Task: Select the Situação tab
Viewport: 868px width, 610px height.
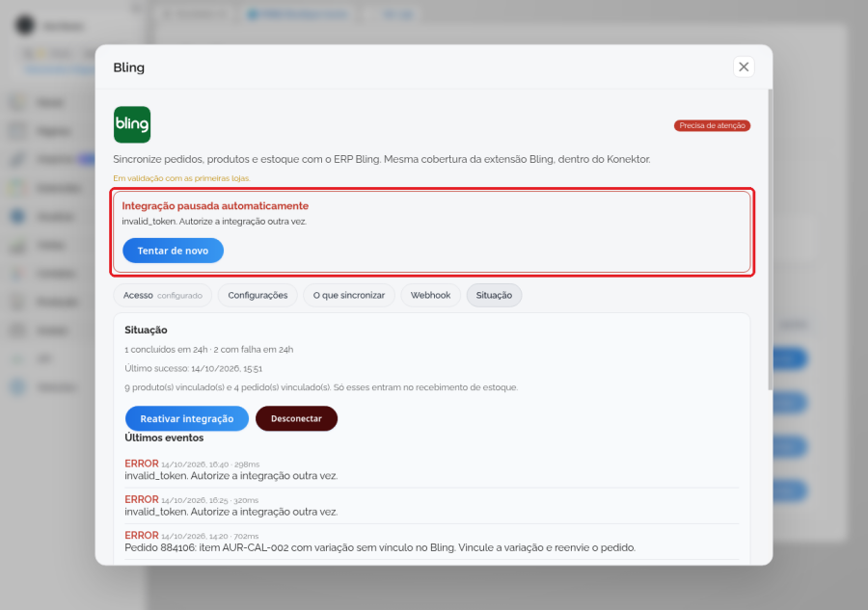Action: (x=494, y=295)
